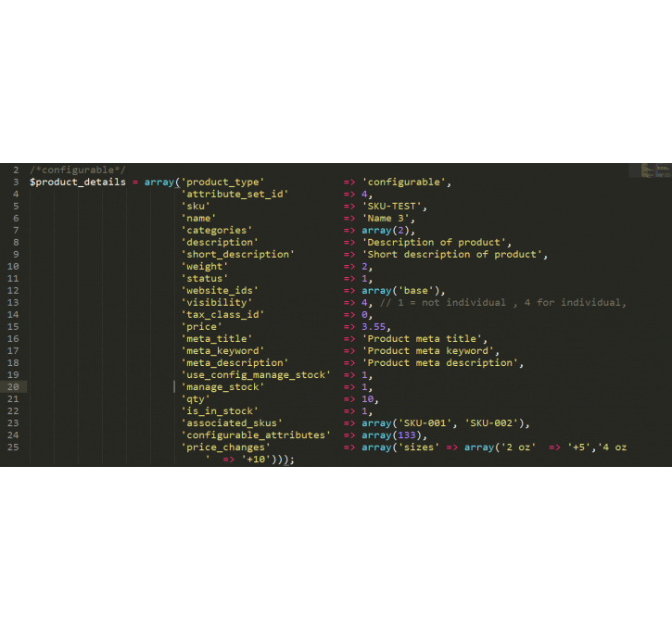Screen dimensions: 672x630
Task: Click the '2 oz' string
Action: click(x=518, y=447)
